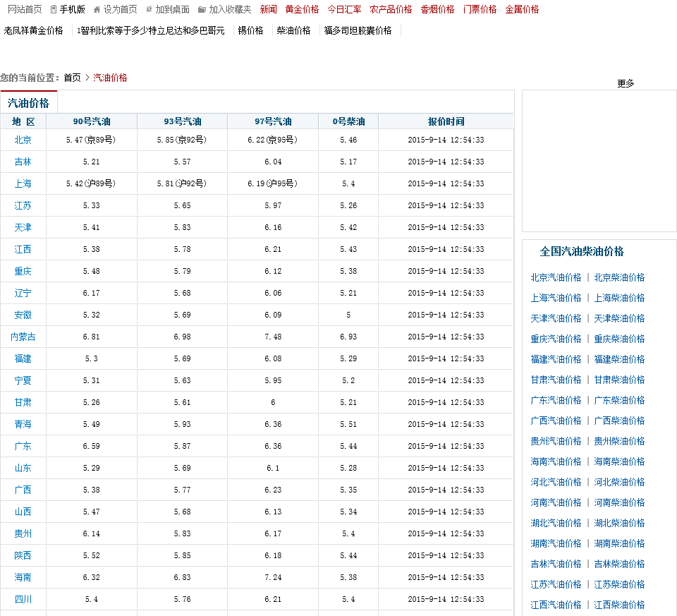Open the 福建 region link in the table
Screen dimensions: 677x616
(23, 358)
